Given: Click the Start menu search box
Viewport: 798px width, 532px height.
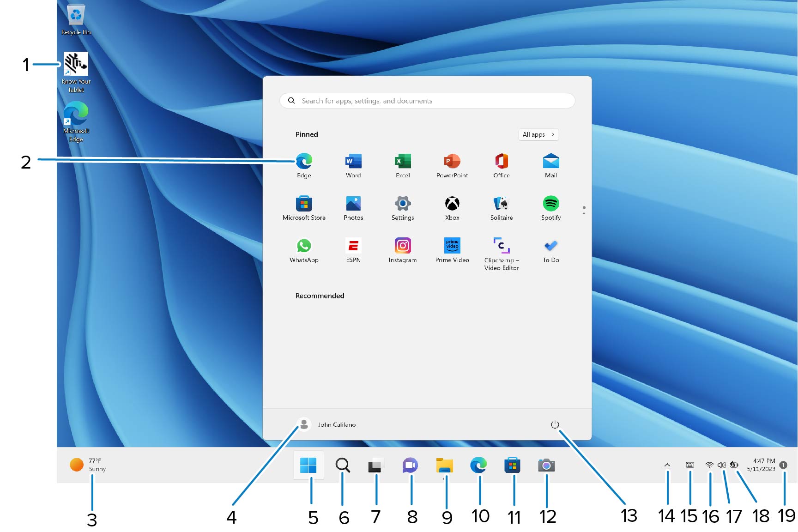Looking at the screenshot, I should pos(427,101).
